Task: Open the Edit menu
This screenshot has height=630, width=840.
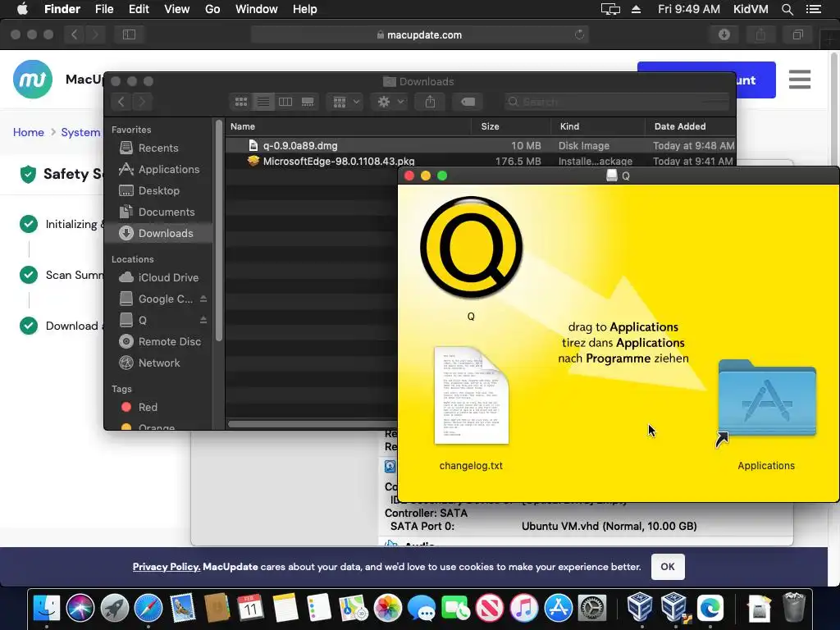Action: pos(139,9)
